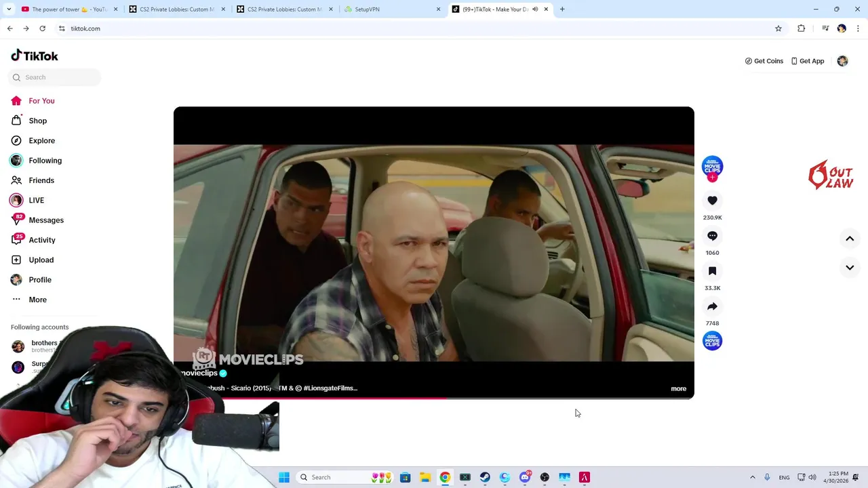Show hidden system tray icons
Screen dimensions: 868x488
tap(752, 477)
